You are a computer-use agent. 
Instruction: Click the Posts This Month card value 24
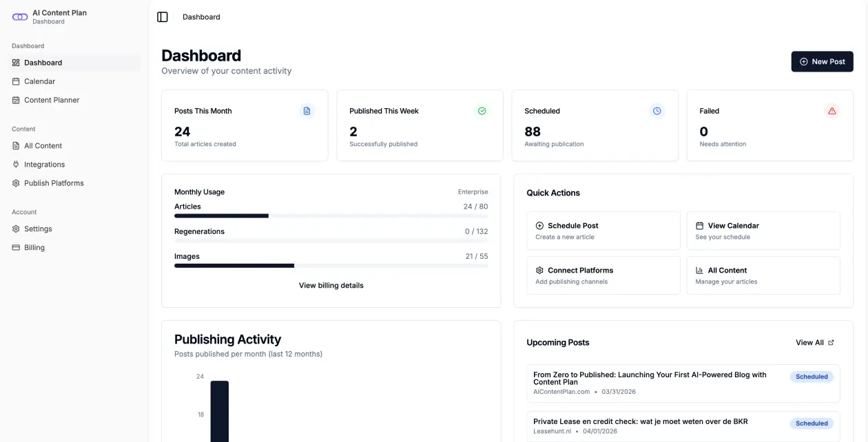point(183,131)
